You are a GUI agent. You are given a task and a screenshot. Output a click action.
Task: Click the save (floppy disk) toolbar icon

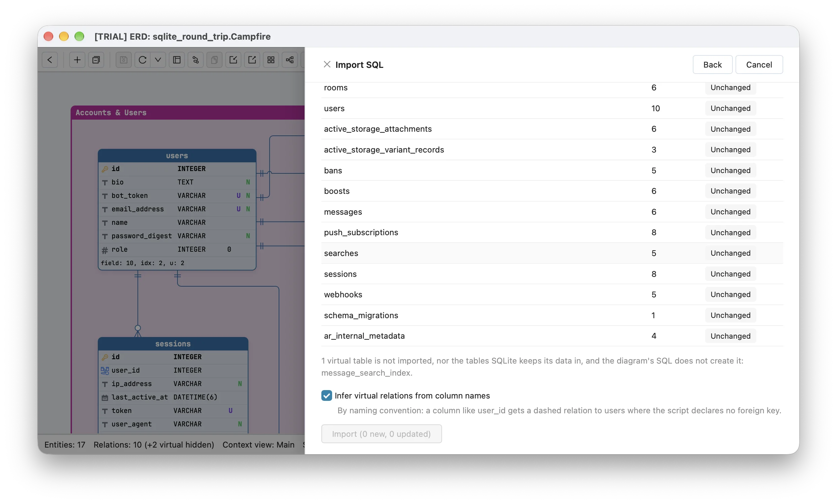coord(124,60)
